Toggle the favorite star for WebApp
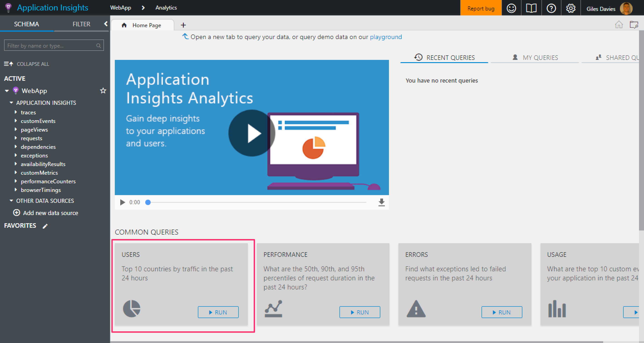Screen dimensions: 644x343 pyautogui.click(x=103, y=91)
